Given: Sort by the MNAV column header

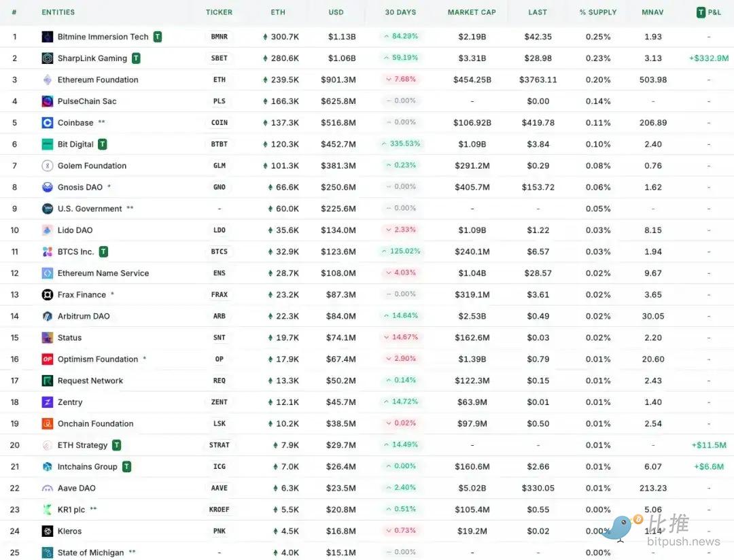Looking at the screenshot, I should coord(653,12).
